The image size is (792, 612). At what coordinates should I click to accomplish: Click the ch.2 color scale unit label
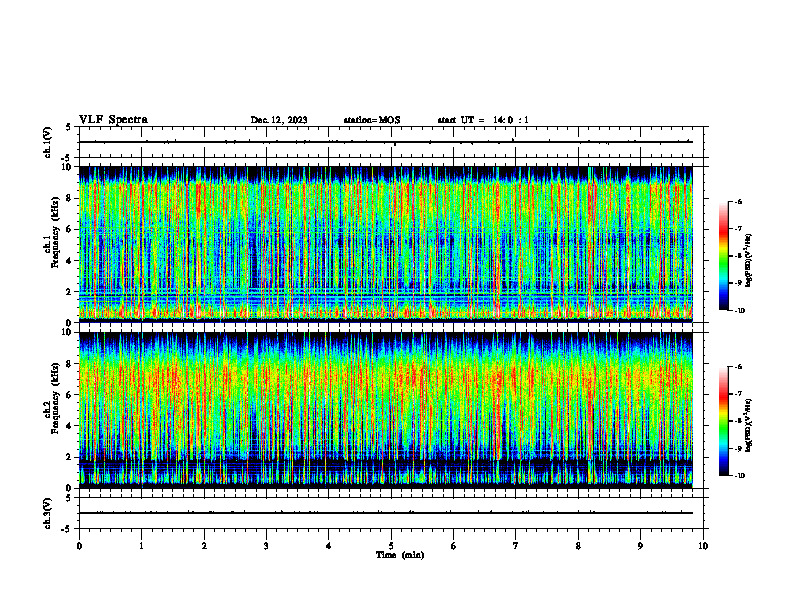[x=749, y=426]
